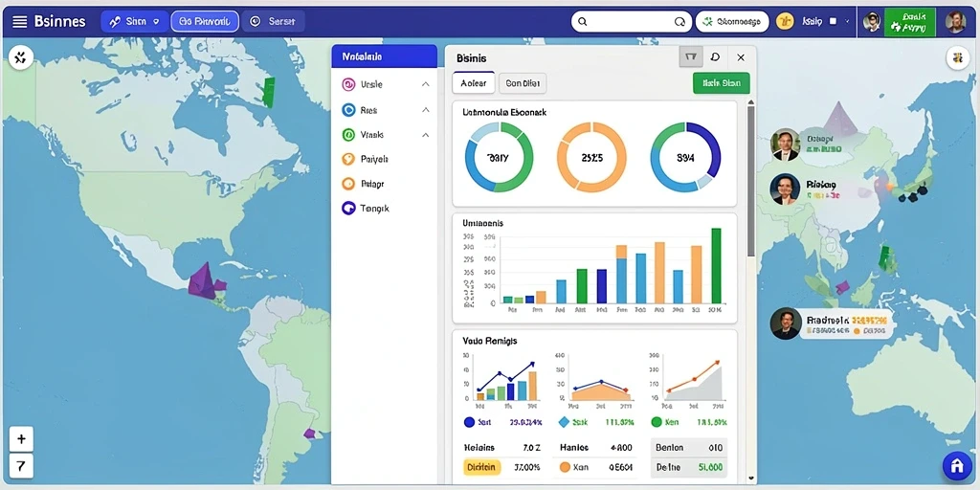This screenshot has width=980, height=490.
Task: Click the refresh icon in Bisinis panel header
Action: tap(715, 56)
